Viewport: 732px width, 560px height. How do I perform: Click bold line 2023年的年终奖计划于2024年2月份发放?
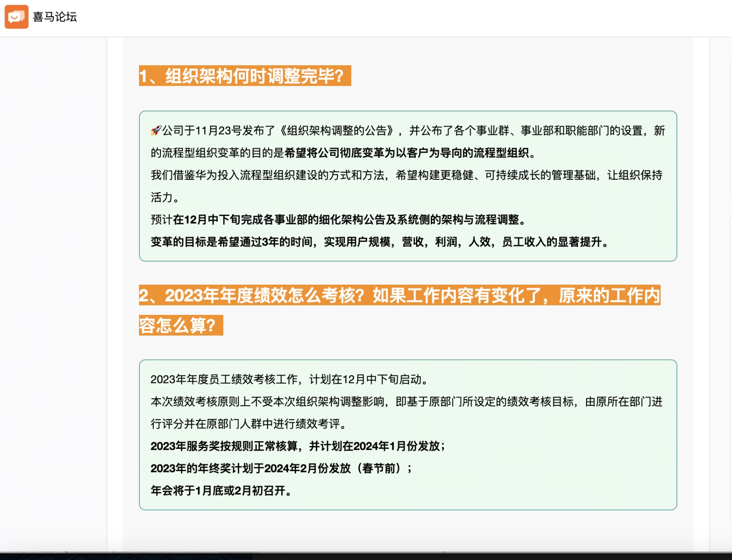[281, 469]
